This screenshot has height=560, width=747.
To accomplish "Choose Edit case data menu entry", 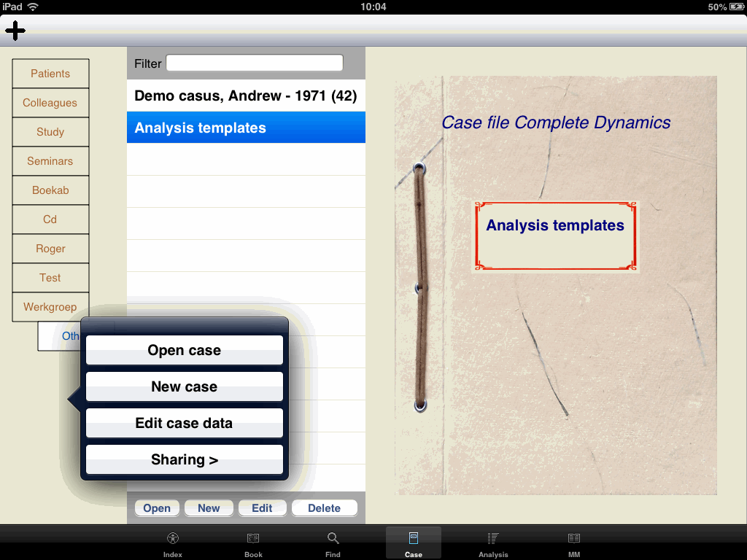I will [185, 423].
